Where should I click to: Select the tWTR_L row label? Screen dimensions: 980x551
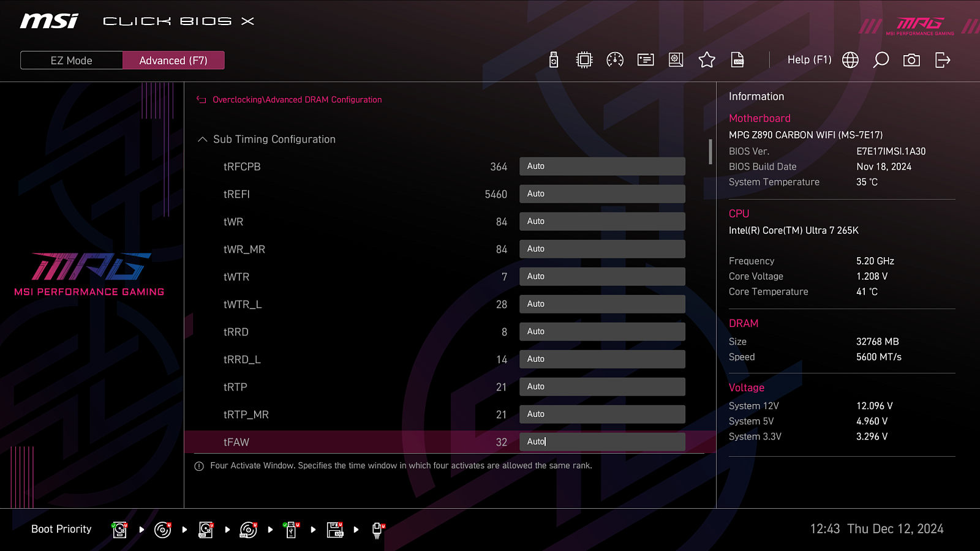pos(243,304)
